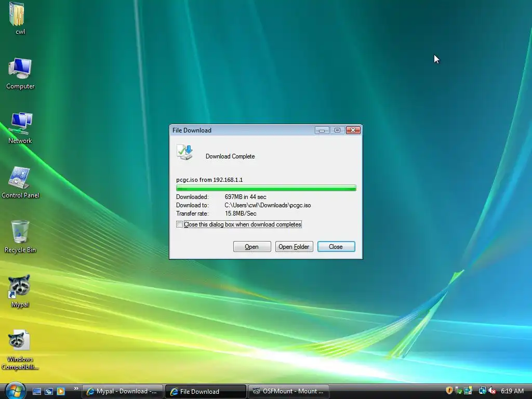Select the Recycle Bin icon
The height and width of the screenshot is (399, 532).
(20, 232)
